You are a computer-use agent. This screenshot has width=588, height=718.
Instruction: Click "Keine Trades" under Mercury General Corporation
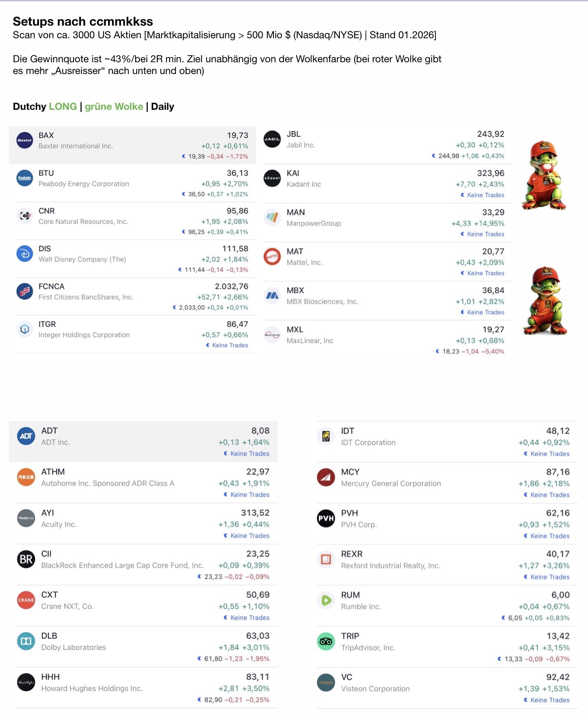pos(550,495)
